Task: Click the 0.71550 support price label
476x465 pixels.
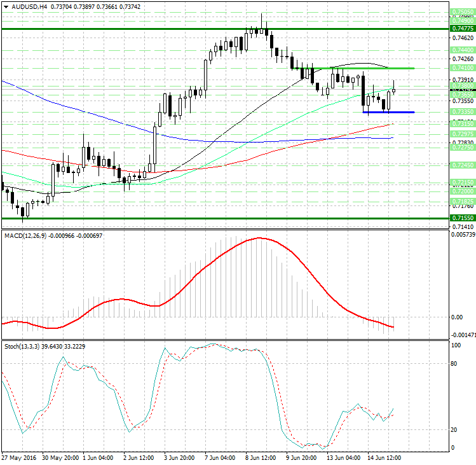Action: (462, 218)
